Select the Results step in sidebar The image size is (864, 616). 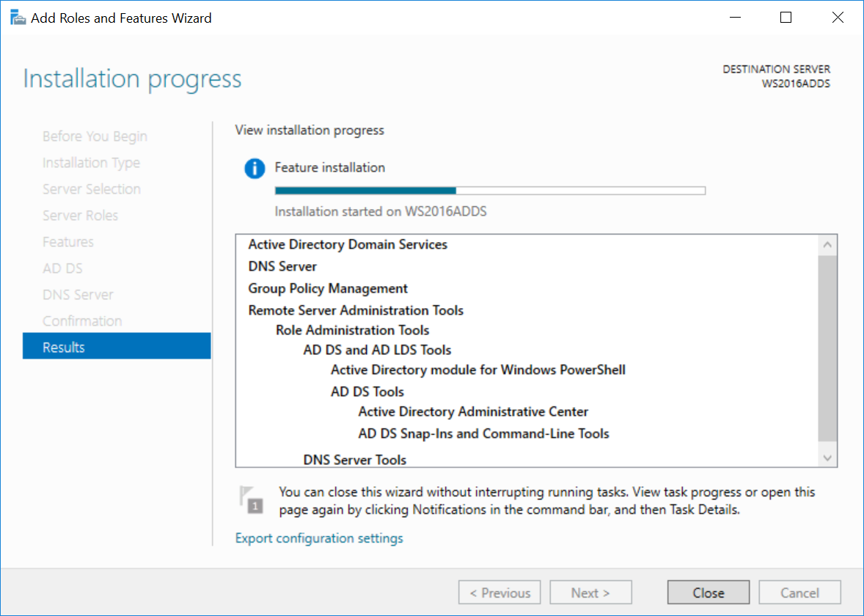pyautogui.click(x=117, y=347)
